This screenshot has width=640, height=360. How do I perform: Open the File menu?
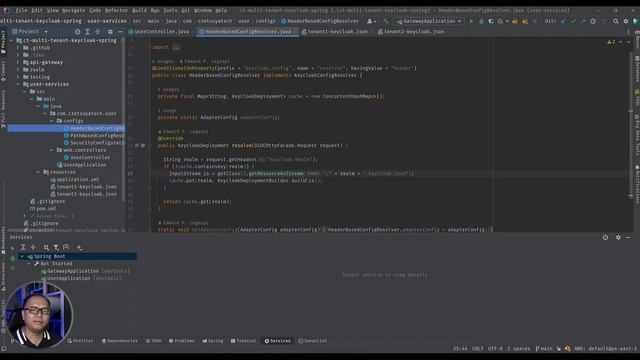tap(21, 10)
